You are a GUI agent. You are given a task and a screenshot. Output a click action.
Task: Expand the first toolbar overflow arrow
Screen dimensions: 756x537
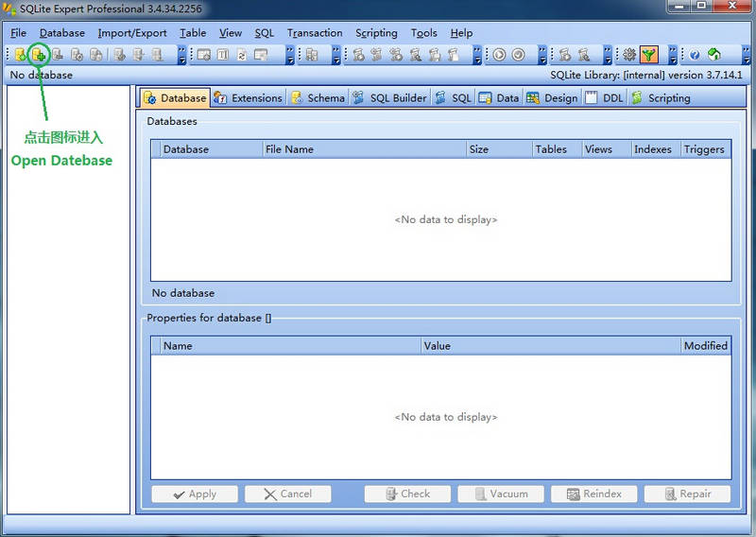tap(182, 55)
